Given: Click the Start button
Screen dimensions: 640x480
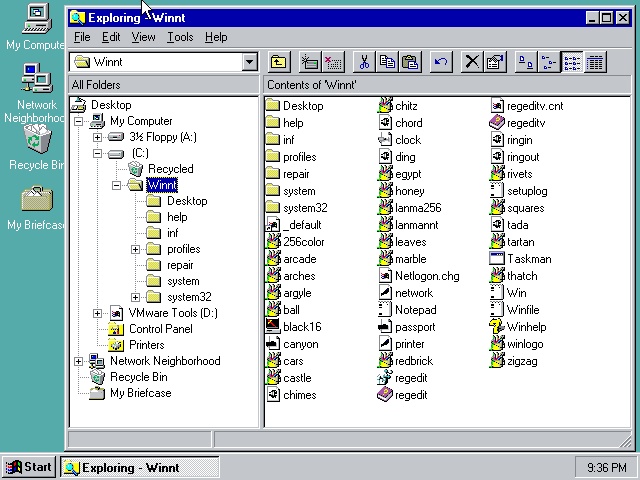Looking at the screenshot, I should [28, 467].
